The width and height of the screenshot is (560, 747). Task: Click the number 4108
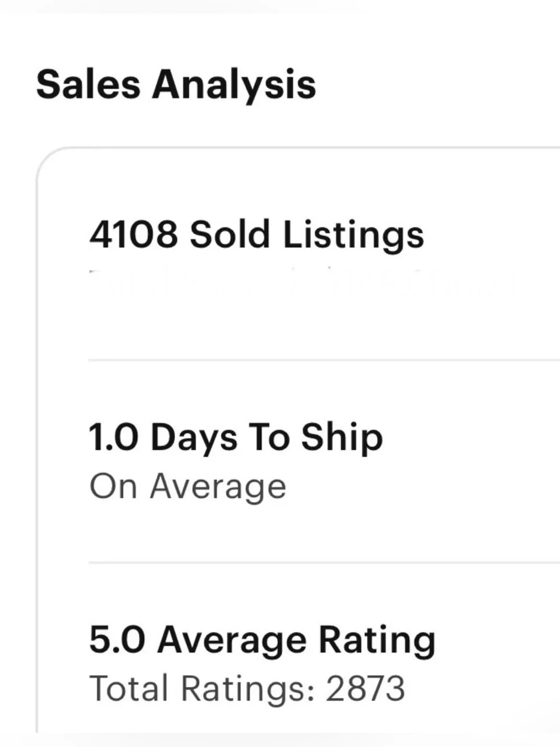tap(133, 234)
